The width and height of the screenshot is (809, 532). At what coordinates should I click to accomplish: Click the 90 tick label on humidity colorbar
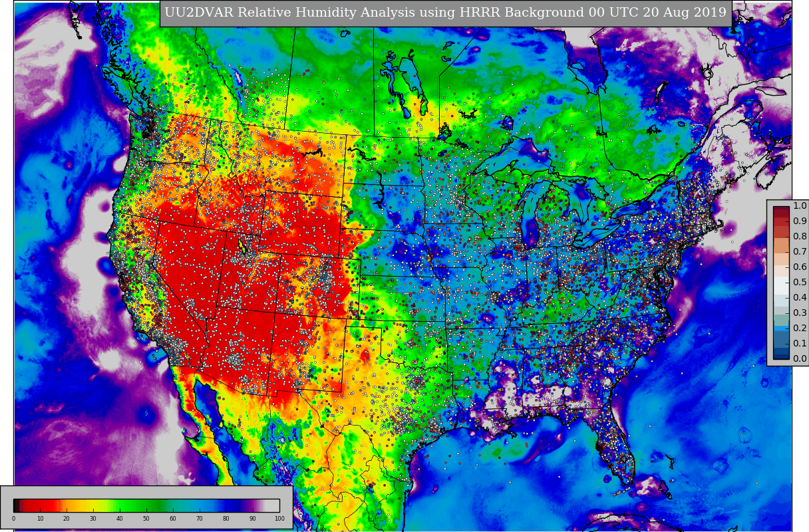[x=253, y=519]
